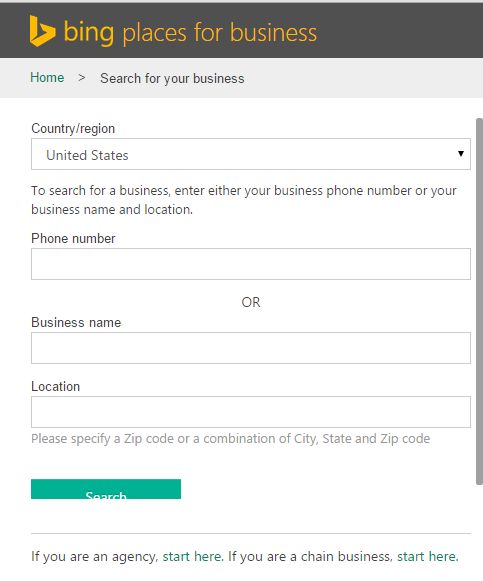Focus the Location input field

pyautogui.click(x=251, y=412)
